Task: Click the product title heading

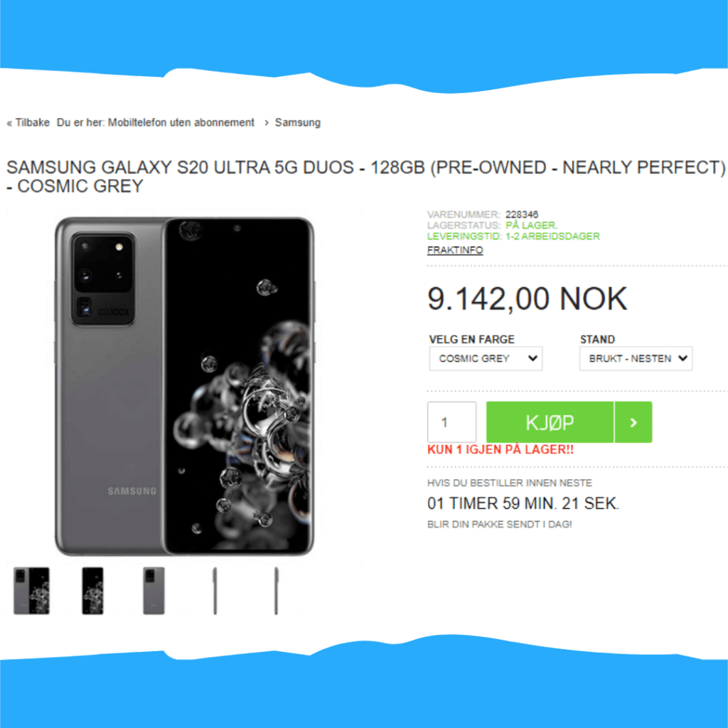Action: 366,176
